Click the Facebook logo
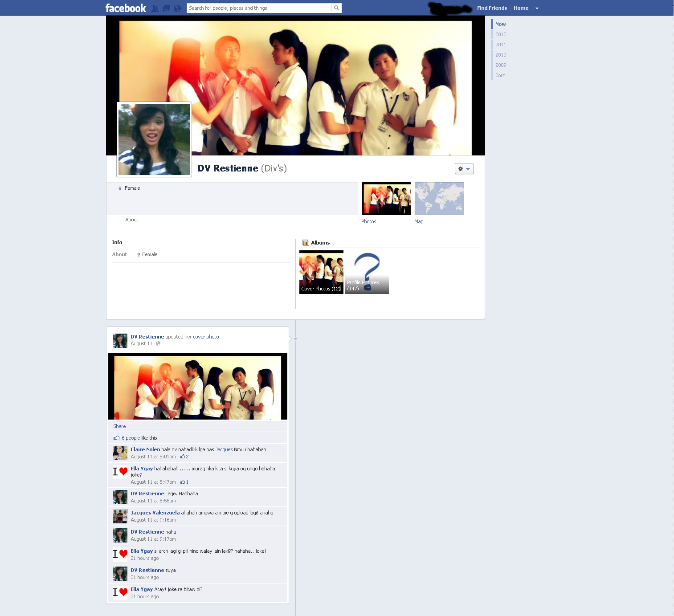Image resolution: width=674 pixels, height=616 pixels. (x=126, y=8)
